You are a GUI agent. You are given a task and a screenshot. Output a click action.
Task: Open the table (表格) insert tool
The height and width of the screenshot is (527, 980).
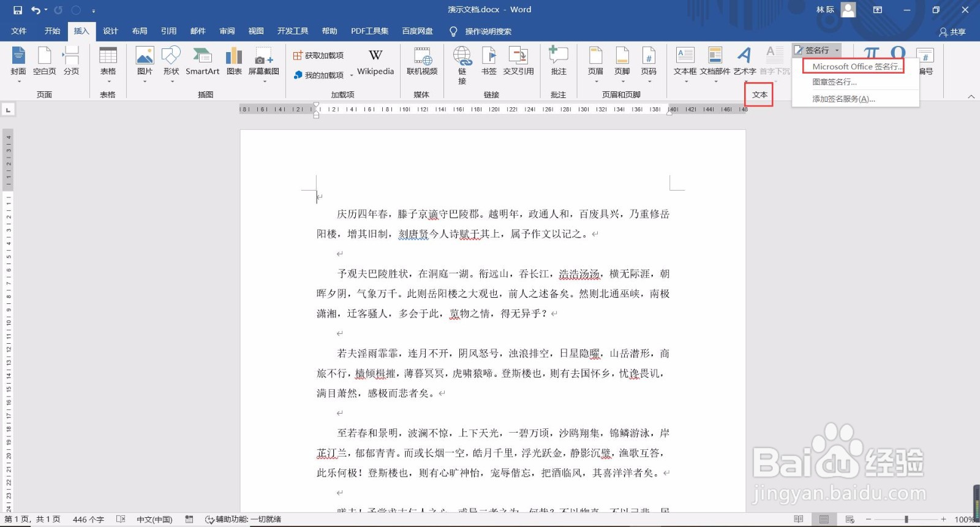(108, 64)
